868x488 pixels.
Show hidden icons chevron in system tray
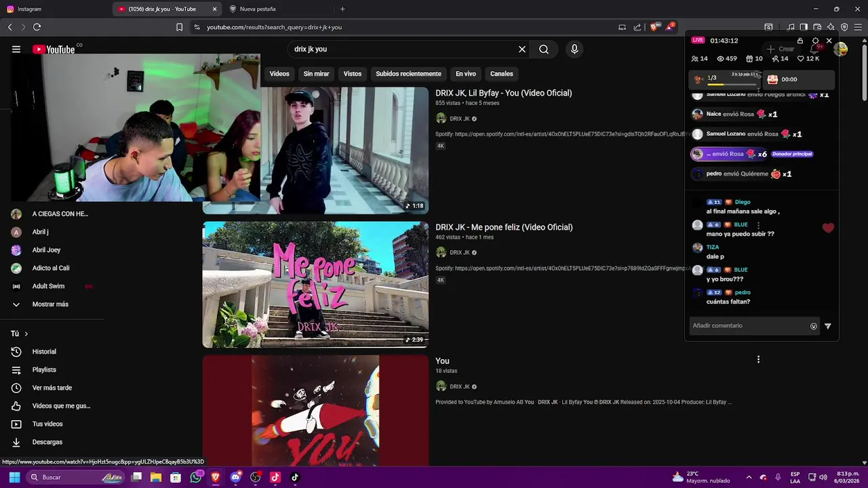(x=749, y=477)
